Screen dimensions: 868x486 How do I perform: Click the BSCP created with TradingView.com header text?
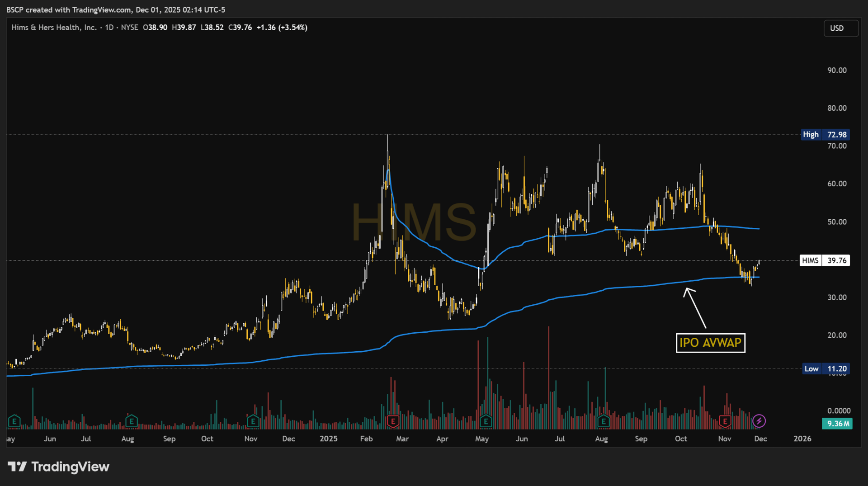[x=116, y=10]
